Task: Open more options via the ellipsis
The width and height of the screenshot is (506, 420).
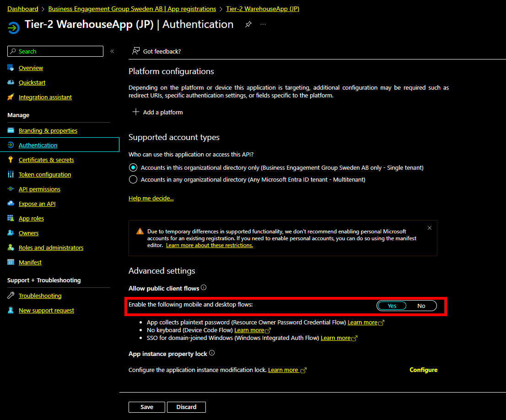Action: 263,25
